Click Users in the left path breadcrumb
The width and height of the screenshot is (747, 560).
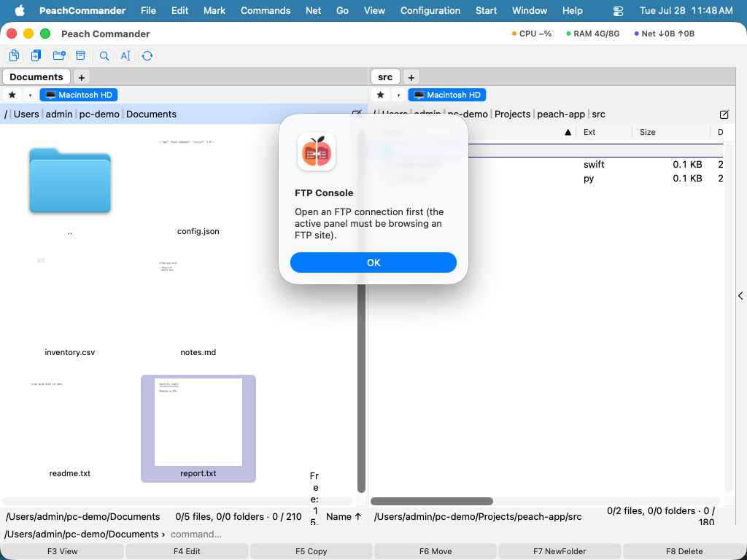pos(26,114)
